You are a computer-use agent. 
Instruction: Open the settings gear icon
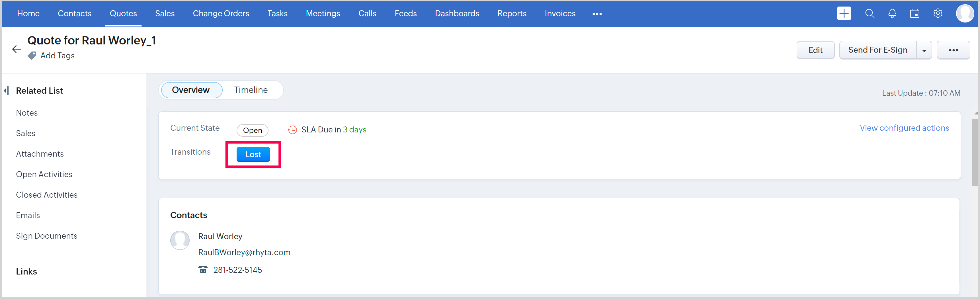point(937,14)
